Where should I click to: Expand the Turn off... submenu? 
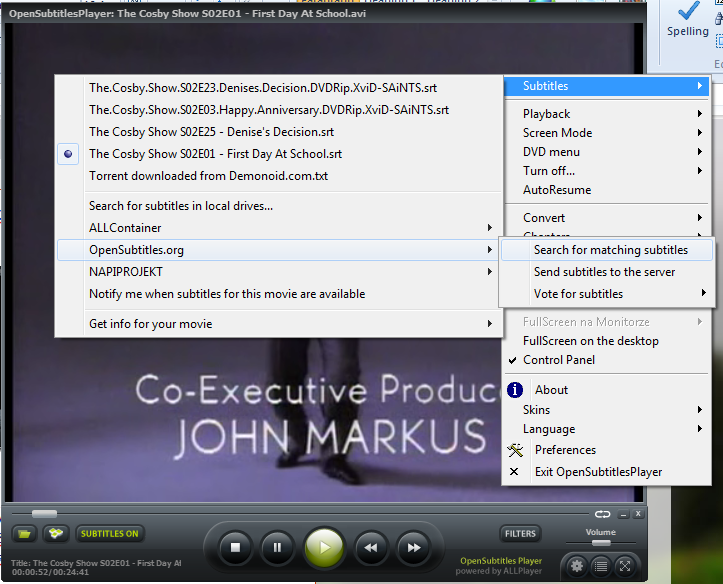pyautogui.click(x=606, y=171)
